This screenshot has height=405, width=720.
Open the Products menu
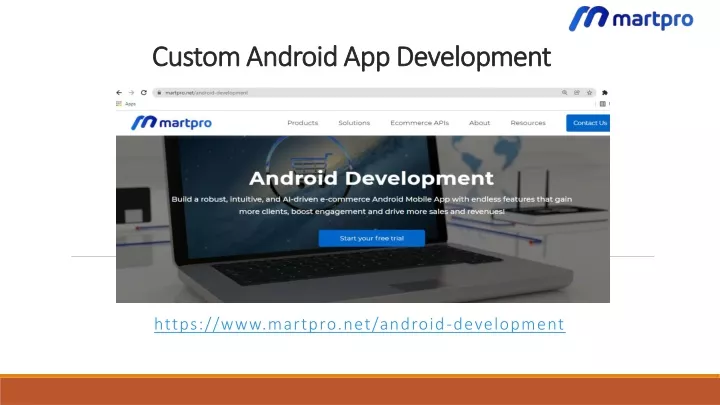pos(303,123)
